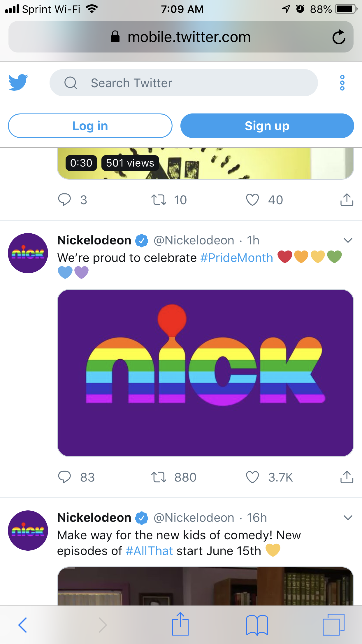Viewport: 362px width, 644px height.
Task: Open the #AllThat hashtag link
Action: [150, 551]
